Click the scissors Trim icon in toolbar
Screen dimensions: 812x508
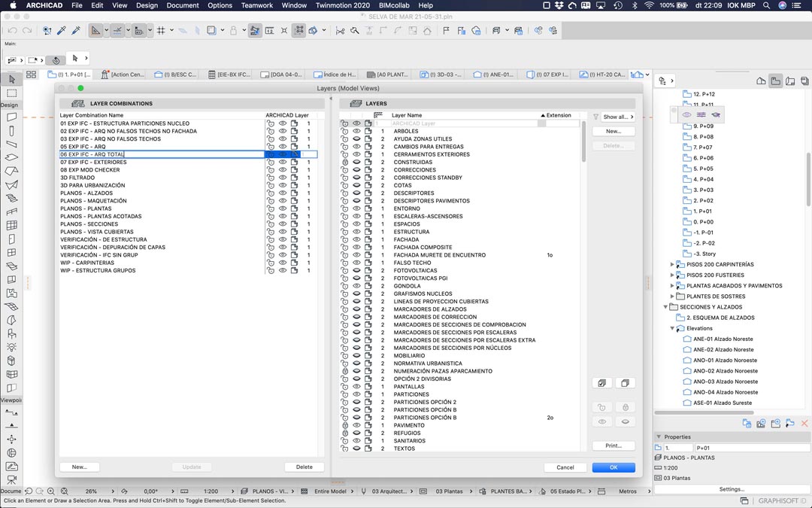click(340, 31)
